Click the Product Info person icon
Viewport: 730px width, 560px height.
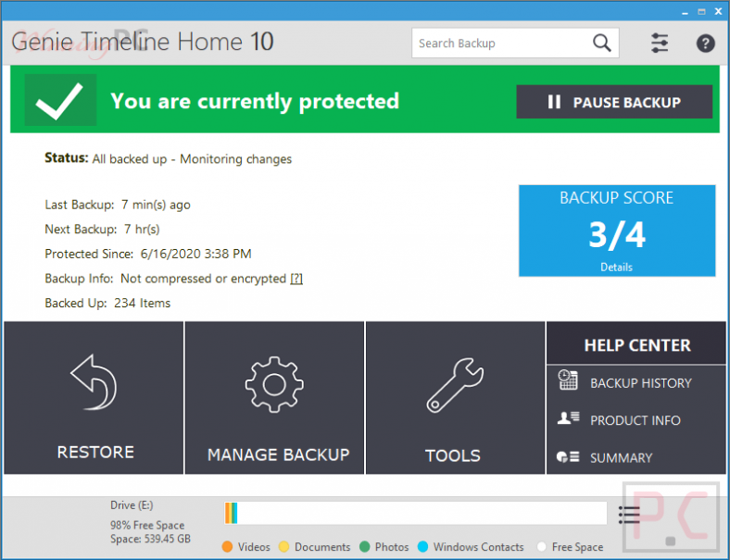click(568, 418)
